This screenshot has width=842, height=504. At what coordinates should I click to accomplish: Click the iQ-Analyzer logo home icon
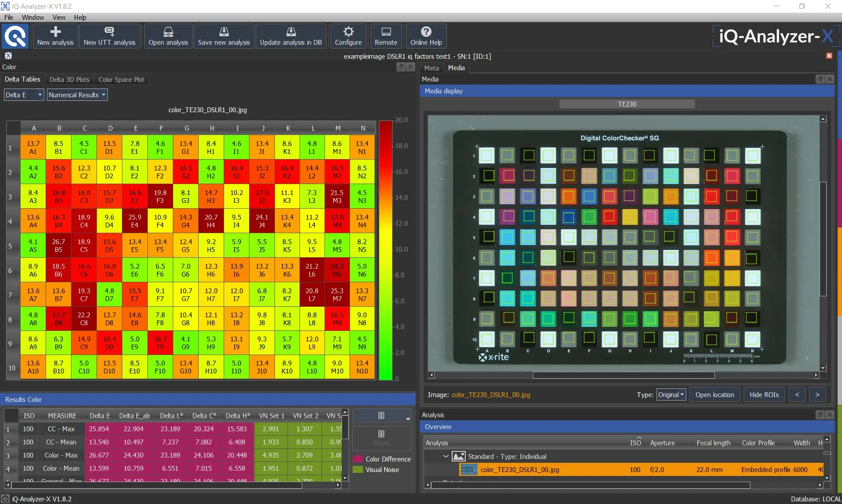(x=15, y=36)
